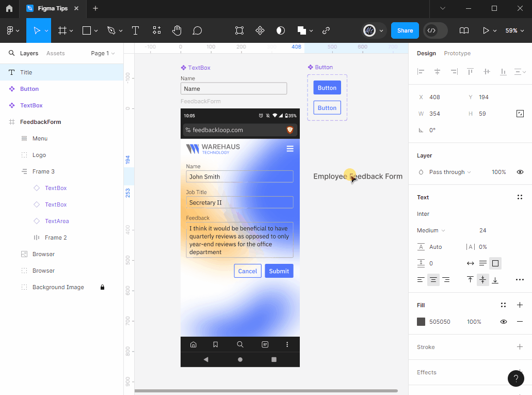Image resolution: width=532 pixels, height=395 pixels.
Task: Expand the Frame tool options chevron
Action: (71, 31)
